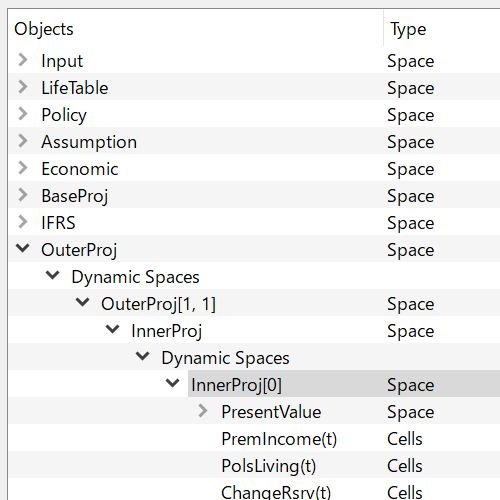Select the ChangeRsrv(t) cells item
The width and height of the screenshot is (500, 500).
(x=276, y=492)
